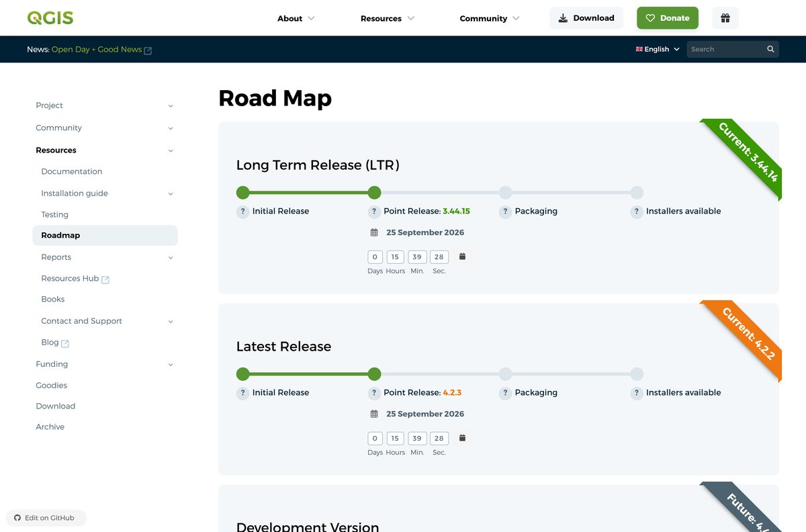Open the Testing sidebar item
This screenshot has height=532, width=806.
click(x=54, y=215)
